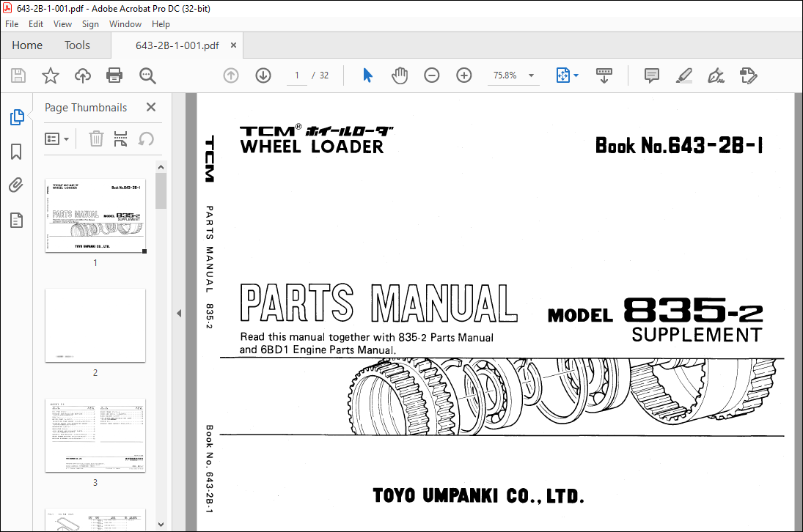The width and height of the screenshot is (803, 532).
Task: Print the document
Action: (114, 75)
